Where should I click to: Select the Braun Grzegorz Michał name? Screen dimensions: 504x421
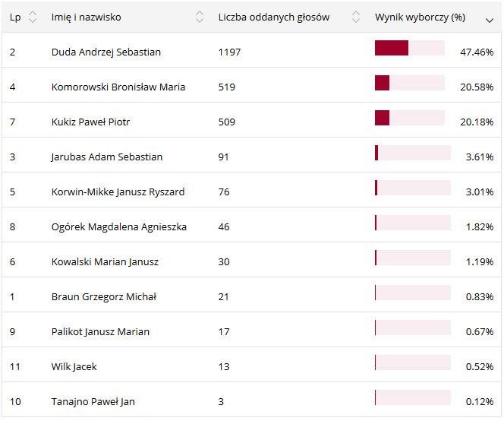[103, 297]
